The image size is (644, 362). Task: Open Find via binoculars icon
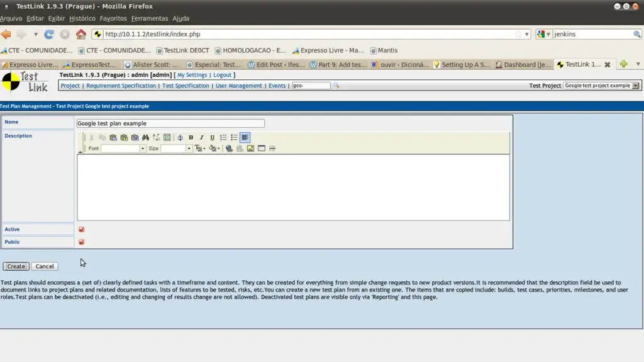[145, 137]
